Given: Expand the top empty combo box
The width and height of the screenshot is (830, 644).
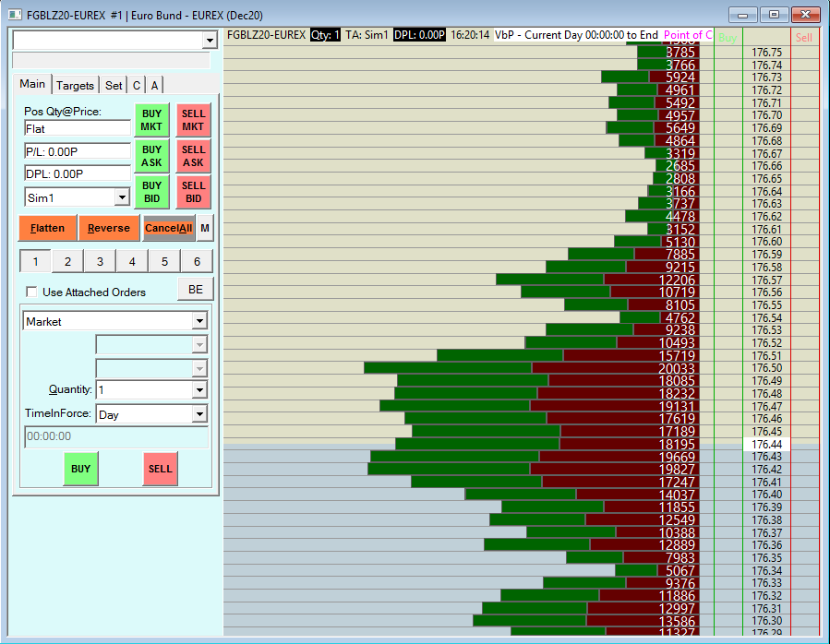Looking at the screenshot, I should coord(211,41).
